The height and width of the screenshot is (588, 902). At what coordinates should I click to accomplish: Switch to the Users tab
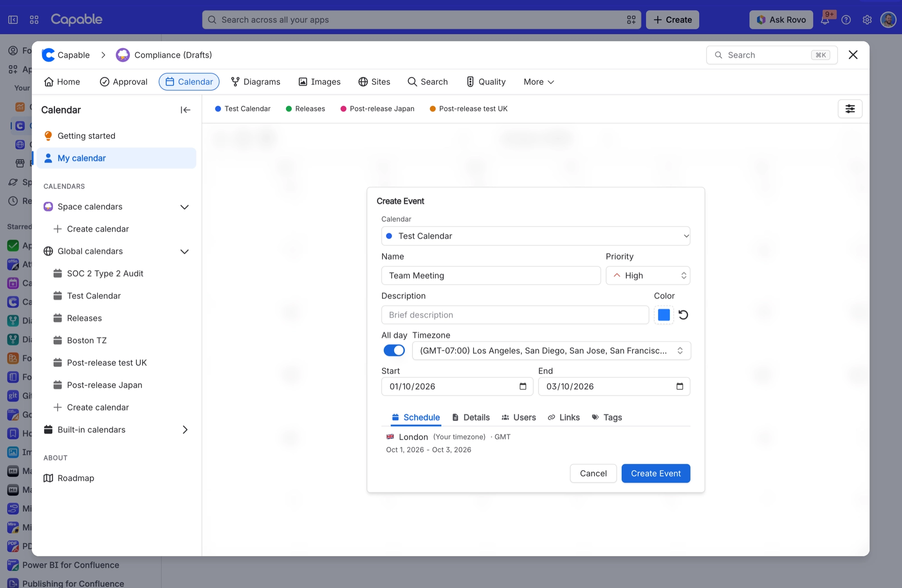pos(519,418)
